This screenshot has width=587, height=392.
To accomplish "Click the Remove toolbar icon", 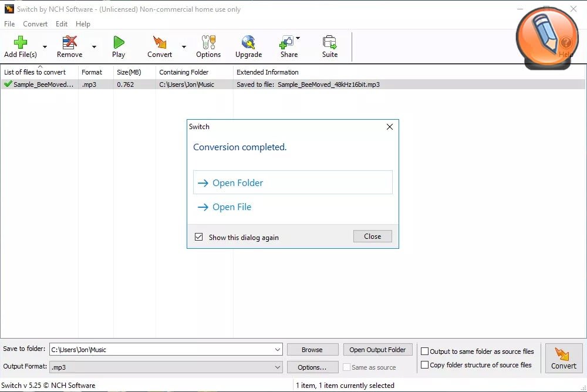I will pos(69,42).
